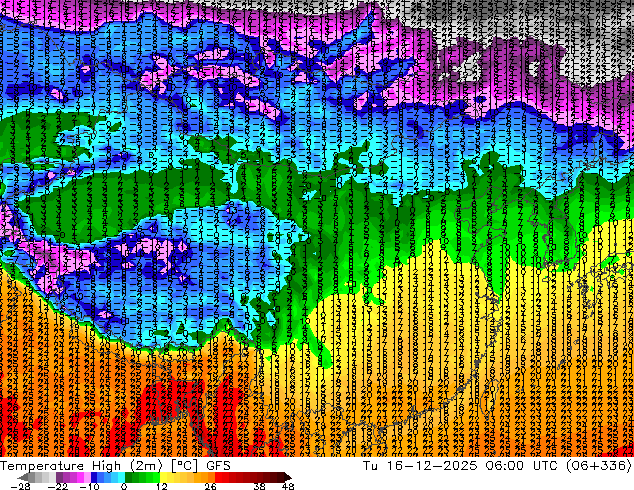
Task: Click the '38' legend value
Action: 260,486
